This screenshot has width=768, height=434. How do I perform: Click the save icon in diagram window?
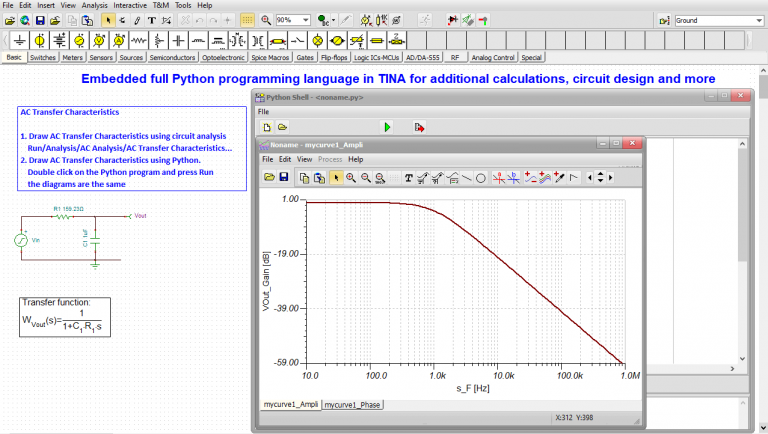point(284,177)
